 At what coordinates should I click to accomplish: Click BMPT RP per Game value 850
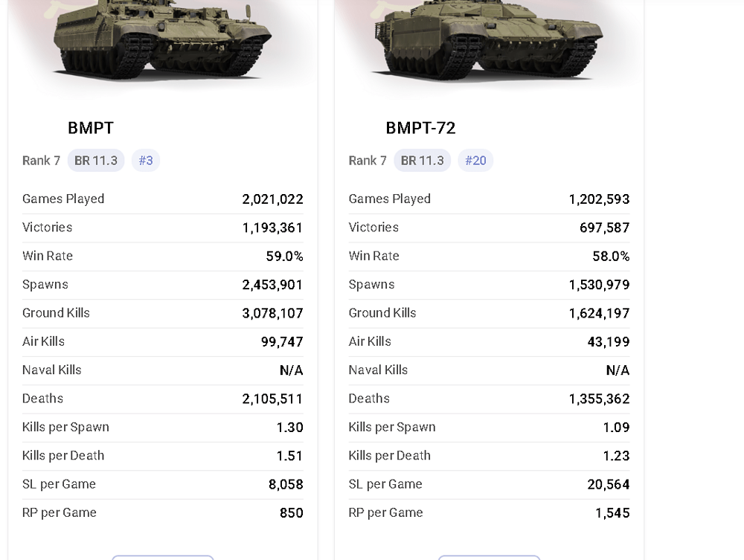(291, 513)
